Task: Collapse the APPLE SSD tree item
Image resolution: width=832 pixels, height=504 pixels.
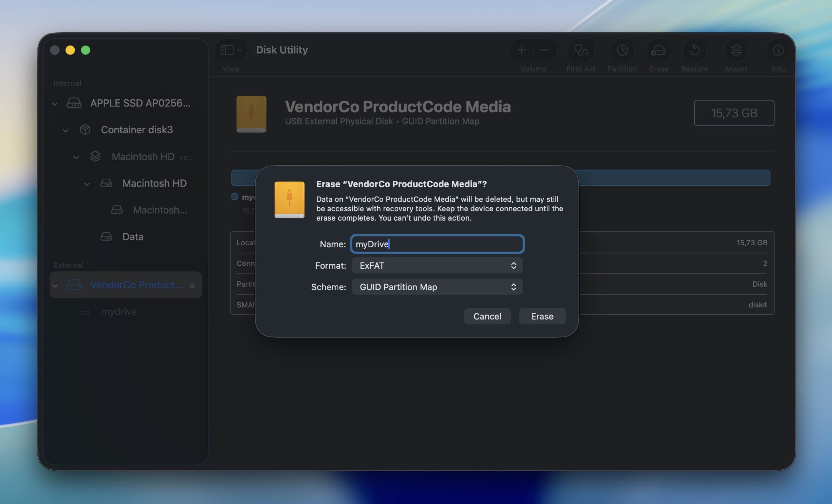Action: (x=55, y=104)
